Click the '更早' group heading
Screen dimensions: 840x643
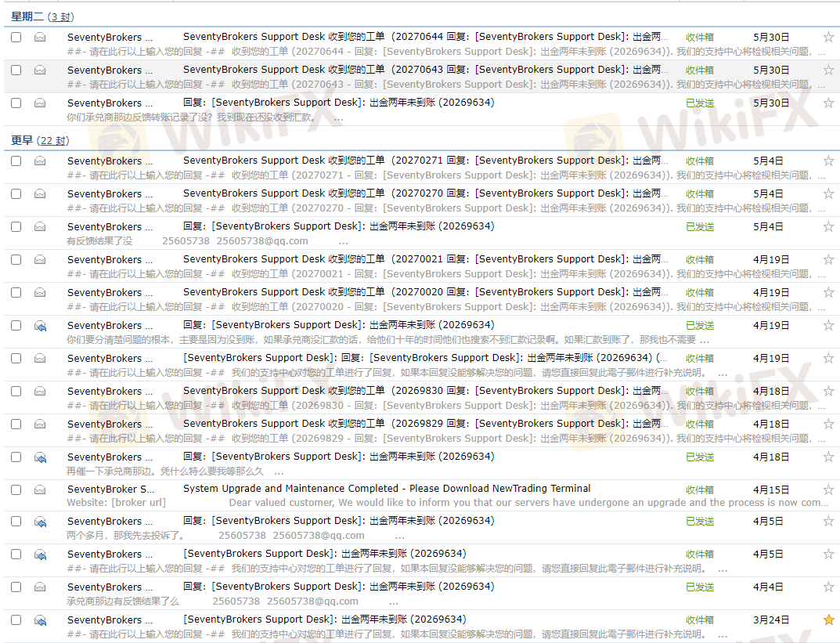(x=22, y=141)
